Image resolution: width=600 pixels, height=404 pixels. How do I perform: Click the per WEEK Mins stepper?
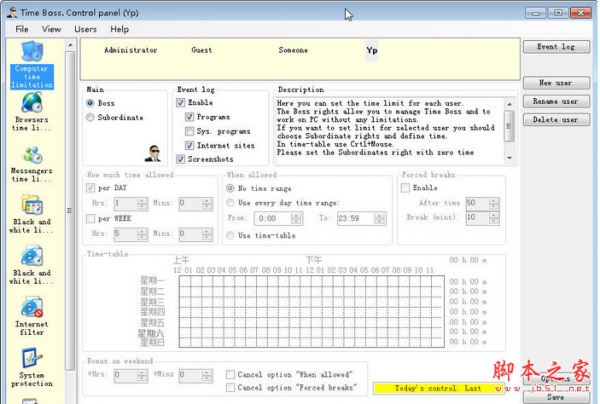coord(207,234)
